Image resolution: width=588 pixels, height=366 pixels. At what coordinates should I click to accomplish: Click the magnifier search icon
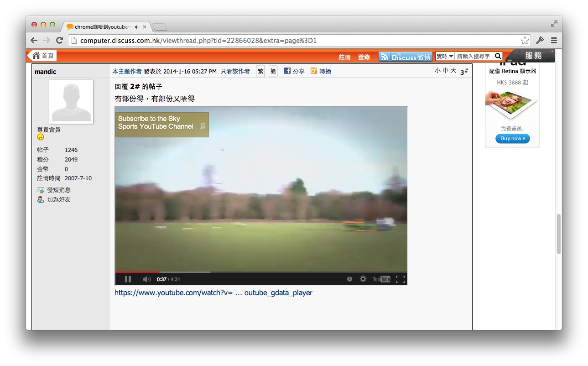click(x=498, y=56)
